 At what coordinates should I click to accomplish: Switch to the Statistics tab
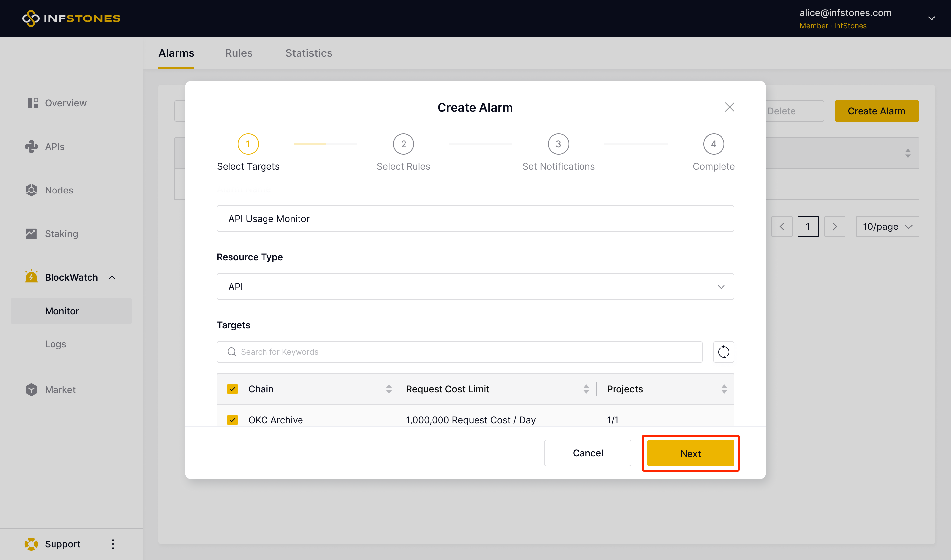tap(308, 53)
